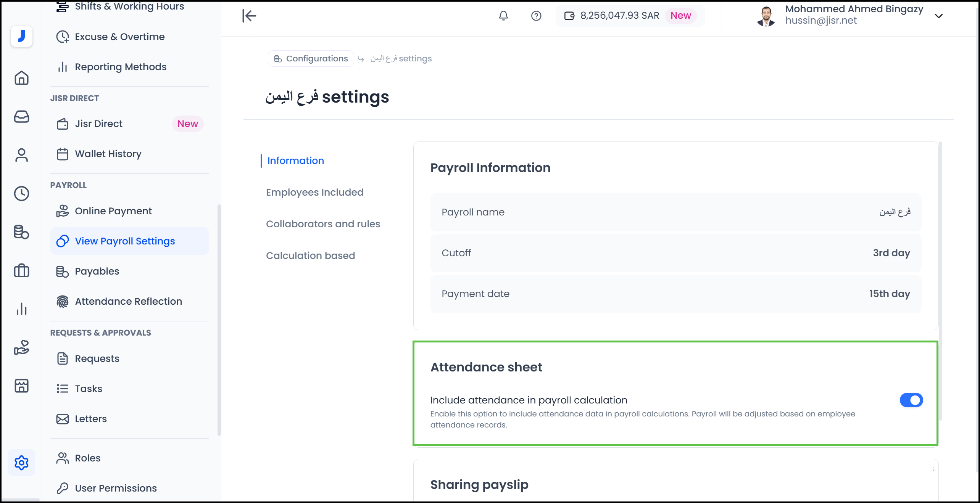980x503 pixels.
Task: Click the briefcase icon in left rail
Action: point(21,270)
